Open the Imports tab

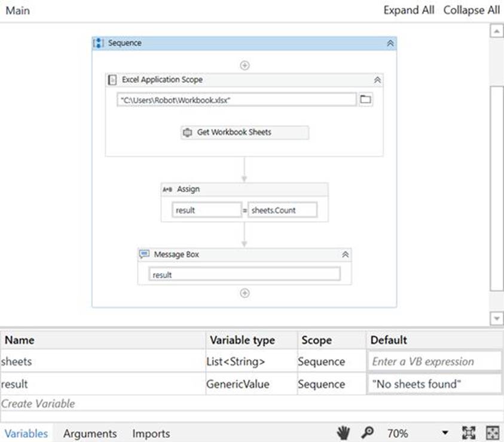[x=151, y=434]
